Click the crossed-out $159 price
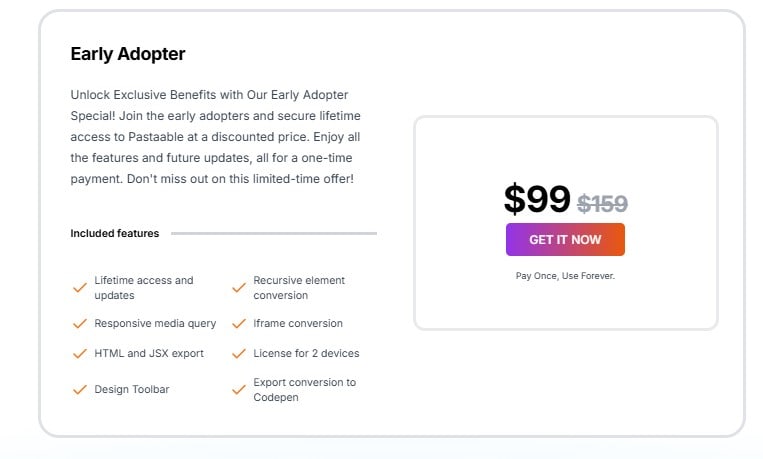Viewport: 763px width, 459px height. point(602,203)
